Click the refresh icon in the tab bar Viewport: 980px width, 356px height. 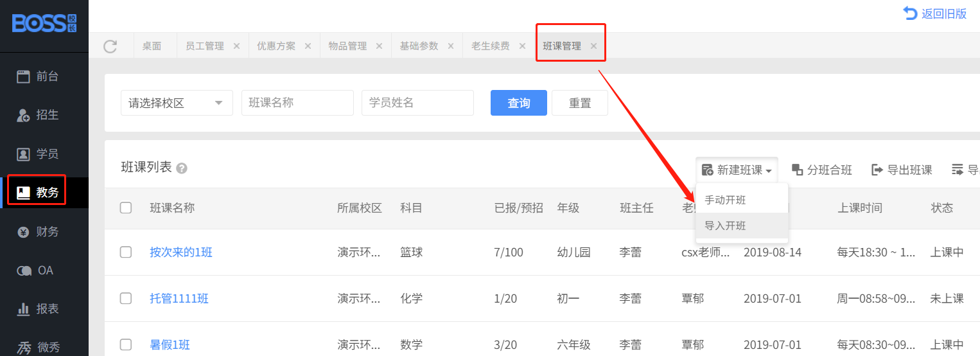(x=110, y=46)
